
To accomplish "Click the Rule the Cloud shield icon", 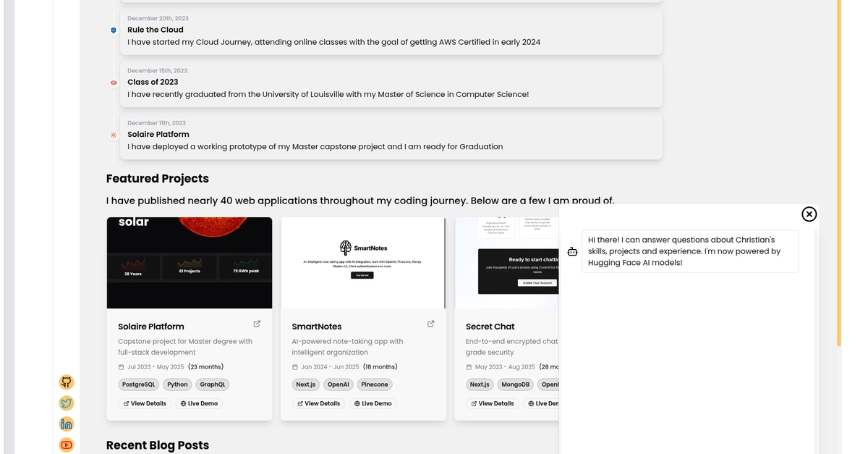I will point(114,30).
